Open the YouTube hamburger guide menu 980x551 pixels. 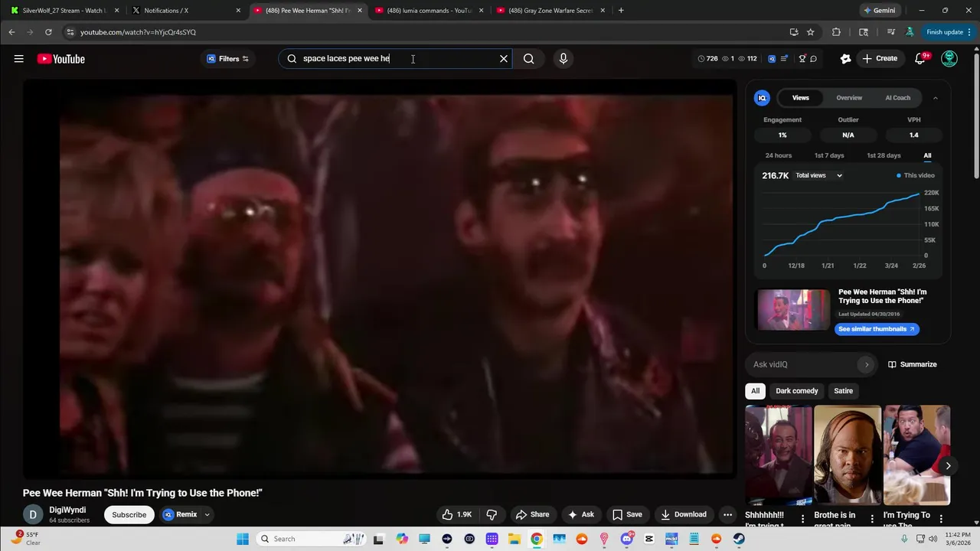coord(18,59)
